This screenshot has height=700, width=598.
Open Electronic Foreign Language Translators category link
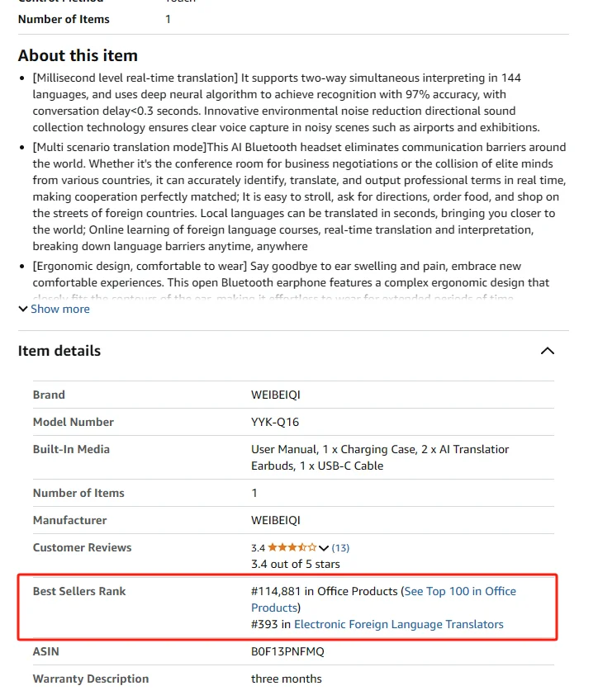coord(398,624)
